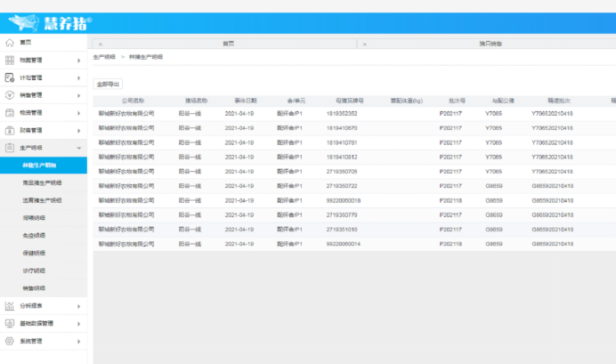Click the 与配公猪 column header

tap(503, 101)
